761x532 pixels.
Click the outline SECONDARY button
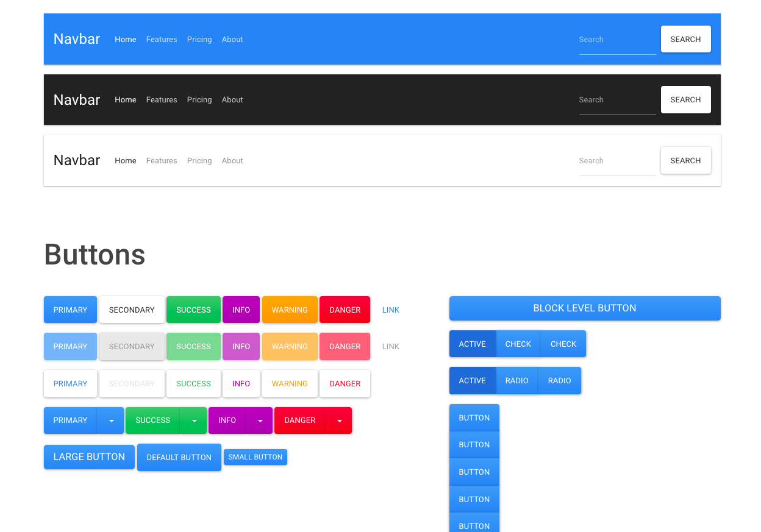(132, 383)
